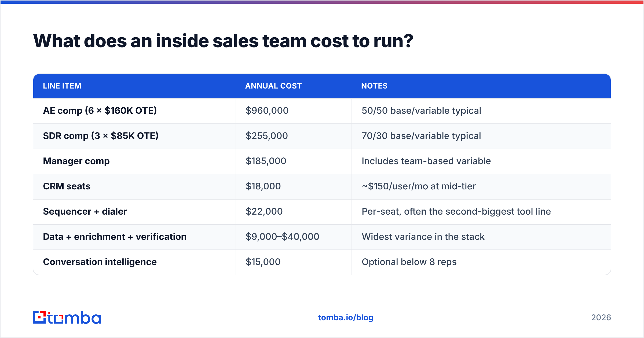Image resolution: width=644 pixels, height=338 pixels.
Task: Select the LINE ITEM column header
Action: pyautogui.click(x=62, y=86)
